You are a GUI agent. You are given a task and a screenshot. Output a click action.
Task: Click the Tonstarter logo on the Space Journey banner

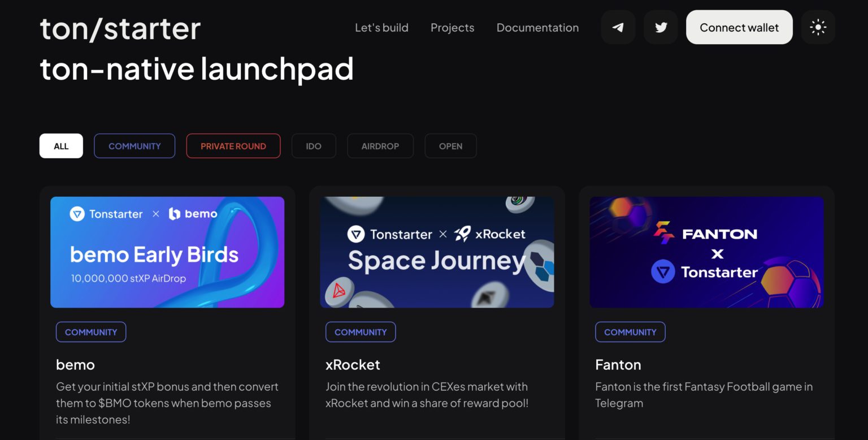tap(355, 234)
